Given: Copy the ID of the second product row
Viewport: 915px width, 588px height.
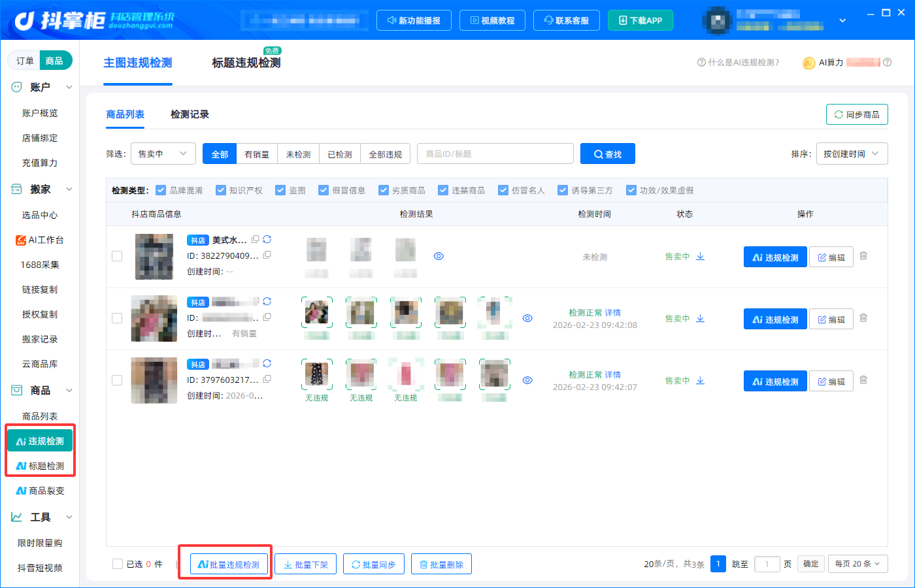Looking at the screenshot, I should pyautogui.click(x=267, y=317).
